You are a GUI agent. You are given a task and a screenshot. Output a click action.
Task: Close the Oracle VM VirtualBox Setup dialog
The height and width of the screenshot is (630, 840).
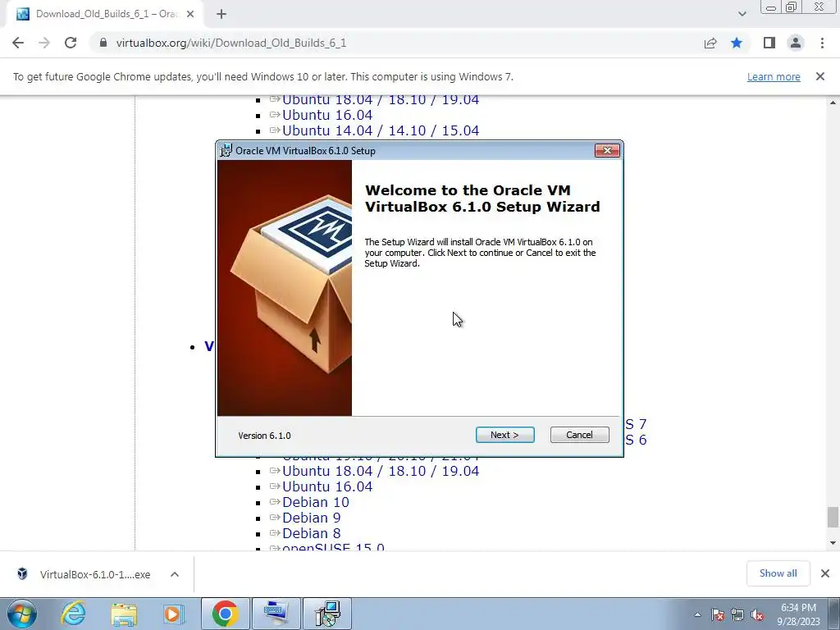pyautogui.click(x=607, y=151)
